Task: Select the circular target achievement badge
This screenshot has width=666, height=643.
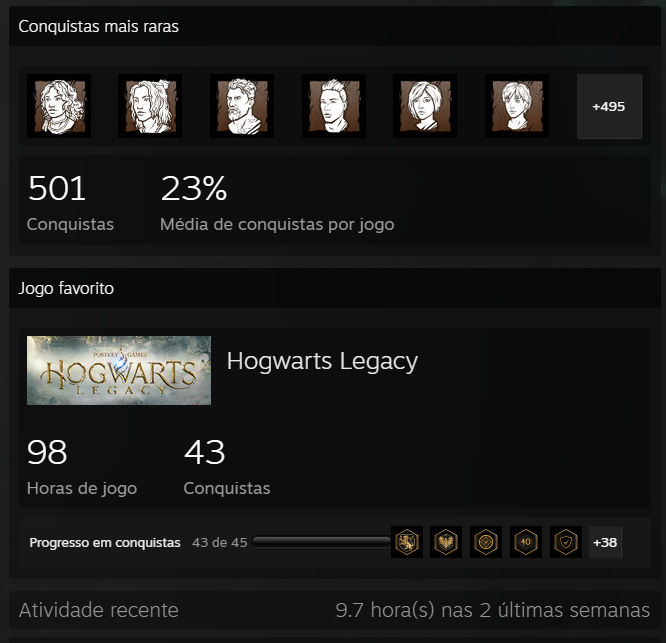Action: click(x=486, y=542)
